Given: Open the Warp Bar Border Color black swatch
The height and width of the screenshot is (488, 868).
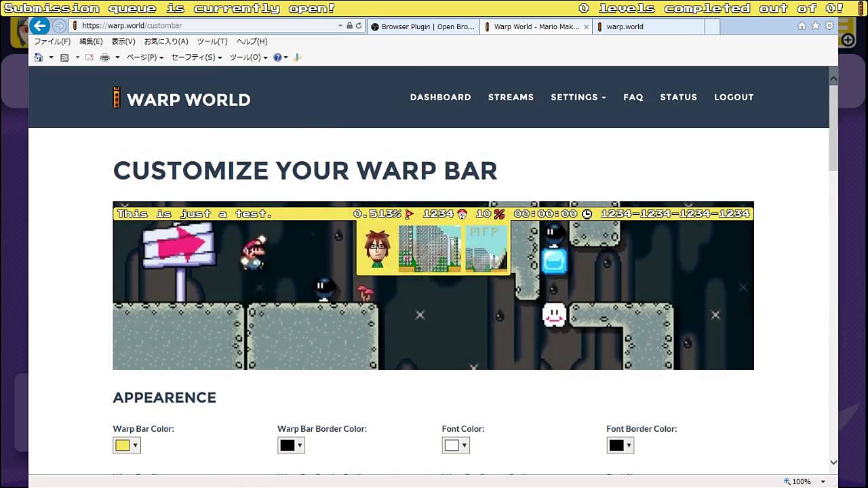Looking at the screenshot, I should tap(291, 445).
